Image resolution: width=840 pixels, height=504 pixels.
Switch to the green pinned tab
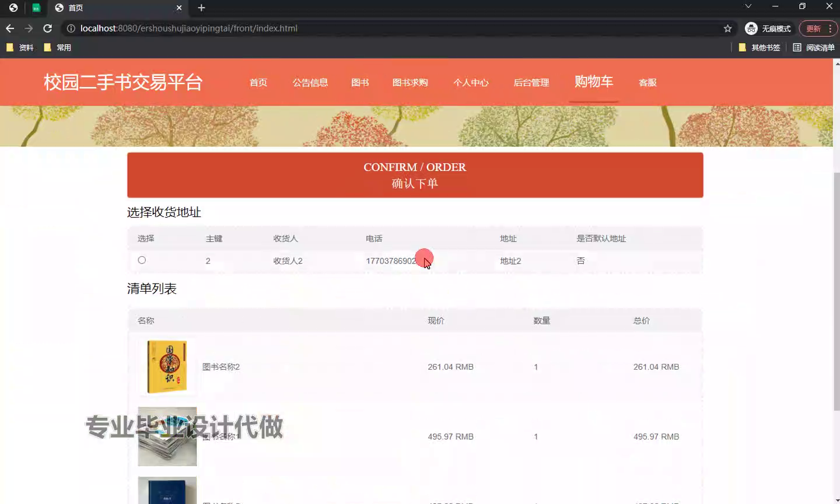click(x=36, y=8)
